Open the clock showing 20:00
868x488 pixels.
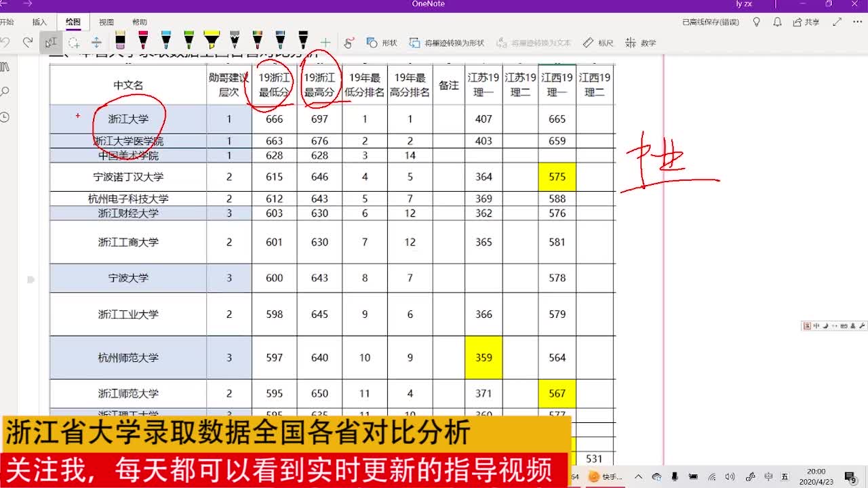point(816,476)
